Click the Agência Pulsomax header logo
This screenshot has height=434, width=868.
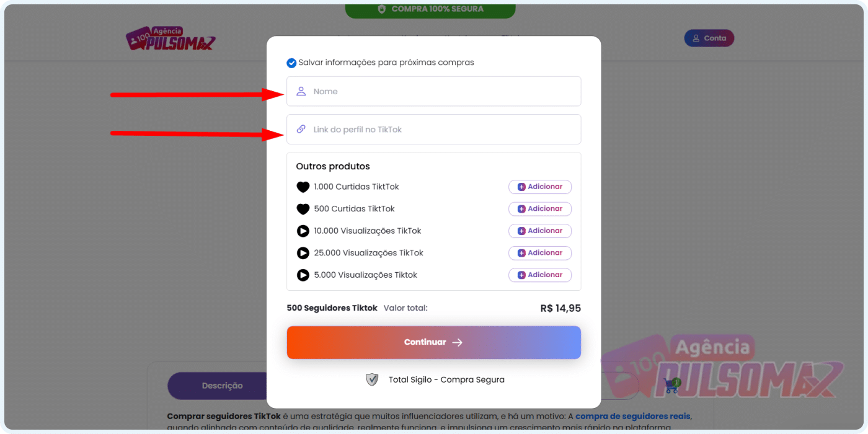click(170, 38)
